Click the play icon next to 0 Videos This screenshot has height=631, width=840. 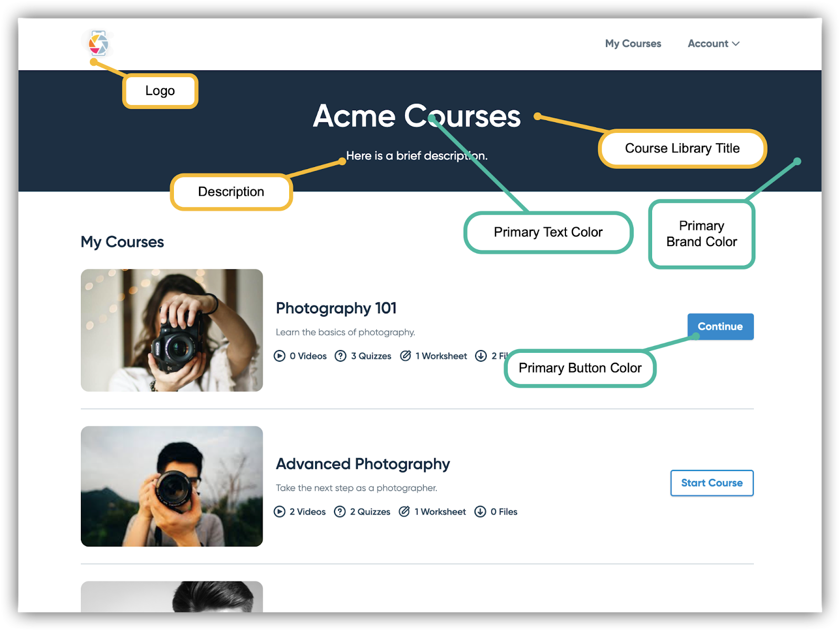click(x=280, y=356)
